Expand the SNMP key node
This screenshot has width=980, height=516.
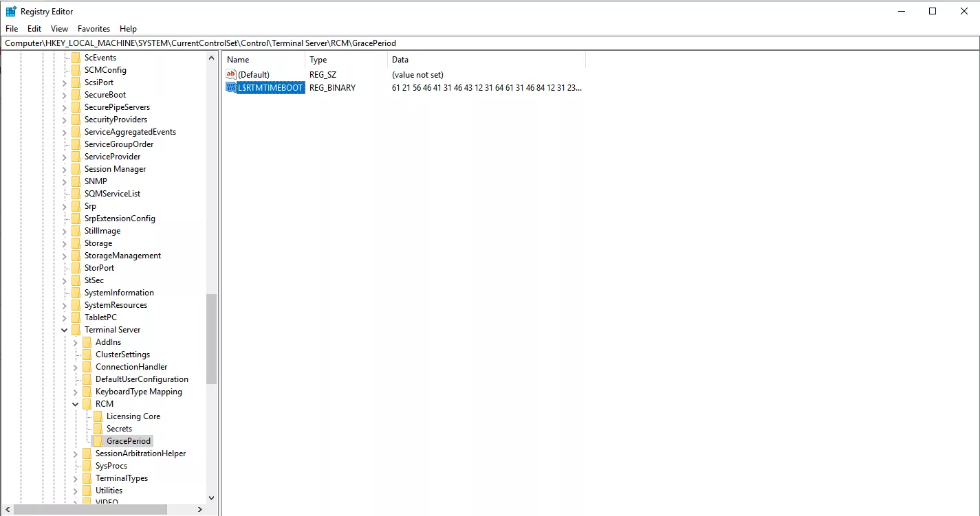(x=65, y=181)
